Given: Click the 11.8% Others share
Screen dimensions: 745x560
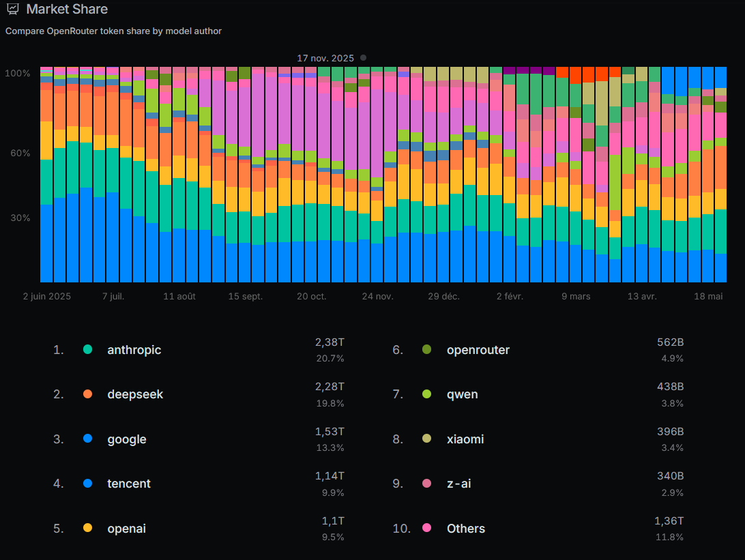Looking at the screenshot, I should [x=669, y=537].
